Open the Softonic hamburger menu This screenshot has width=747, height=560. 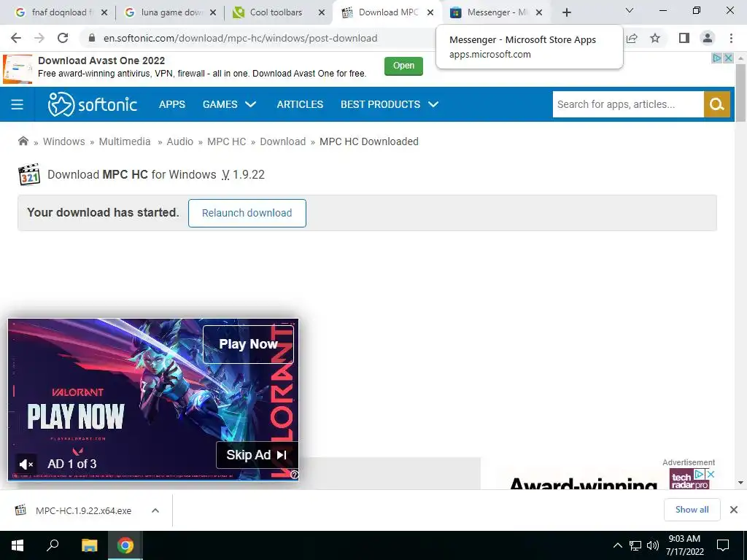18,104
